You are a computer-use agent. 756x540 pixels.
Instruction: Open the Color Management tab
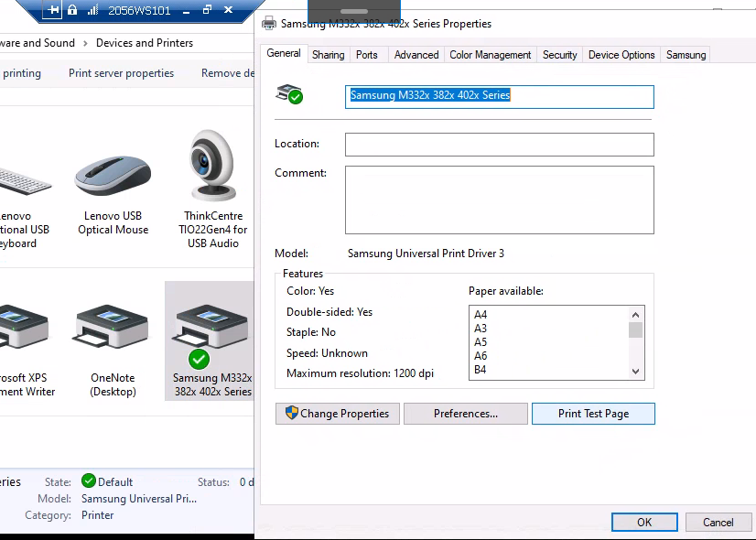click(x=490, y=55)
